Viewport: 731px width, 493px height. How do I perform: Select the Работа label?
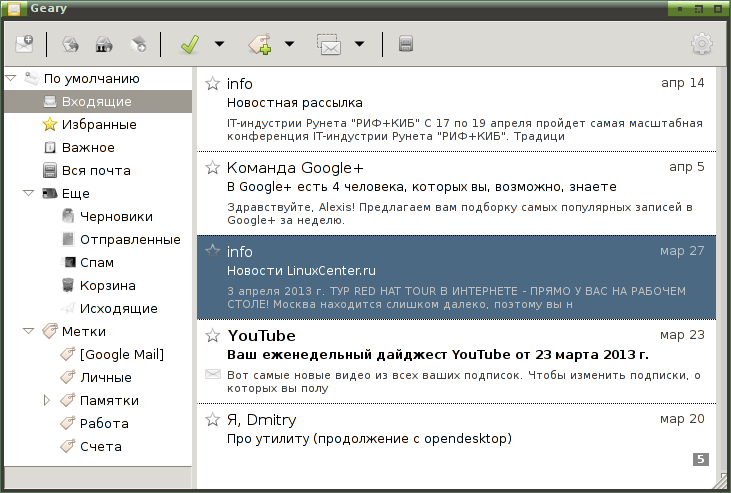(98, 423)
